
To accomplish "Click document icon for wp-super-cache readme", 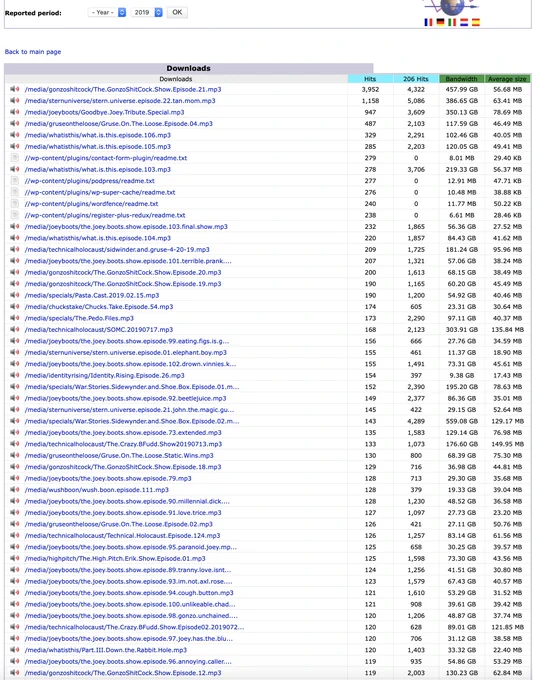I will tap(15, 192).
